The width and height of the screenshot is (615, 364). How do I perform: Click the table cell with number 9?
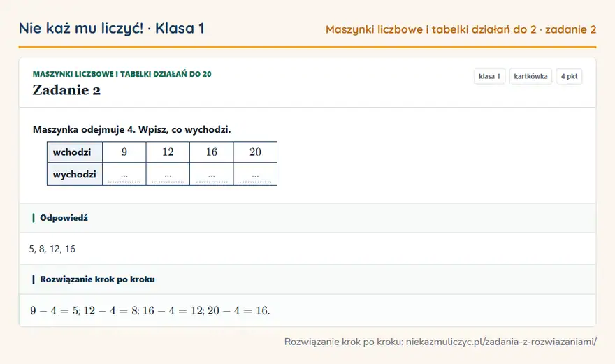pos(124,152)
